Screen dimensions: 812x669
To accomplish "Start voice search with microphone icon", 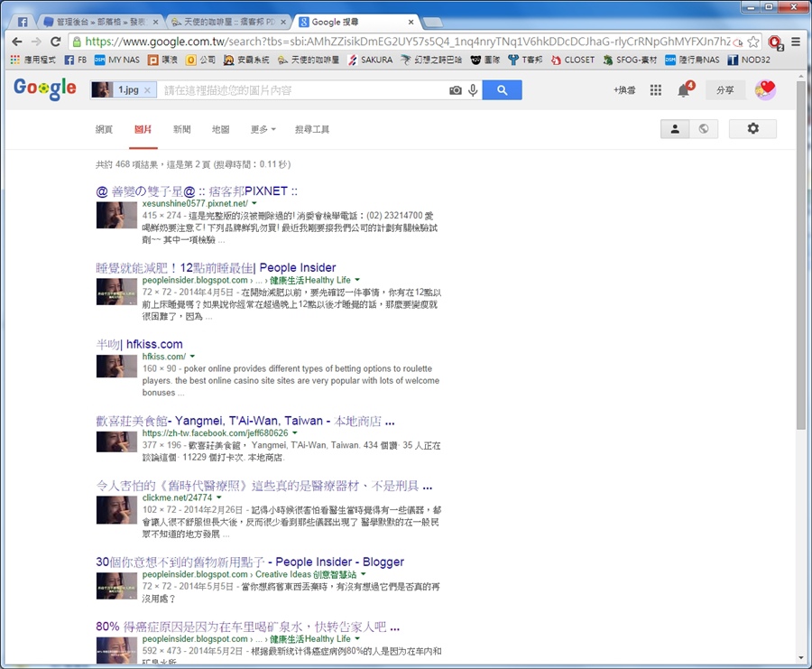I will click(473, 90).
